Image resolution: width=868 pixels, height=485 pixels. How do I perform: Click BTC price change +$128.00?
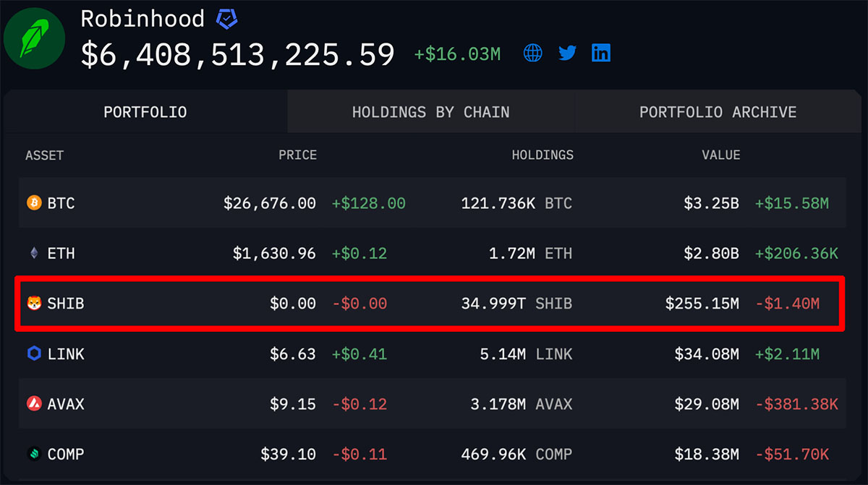[369, 204]
